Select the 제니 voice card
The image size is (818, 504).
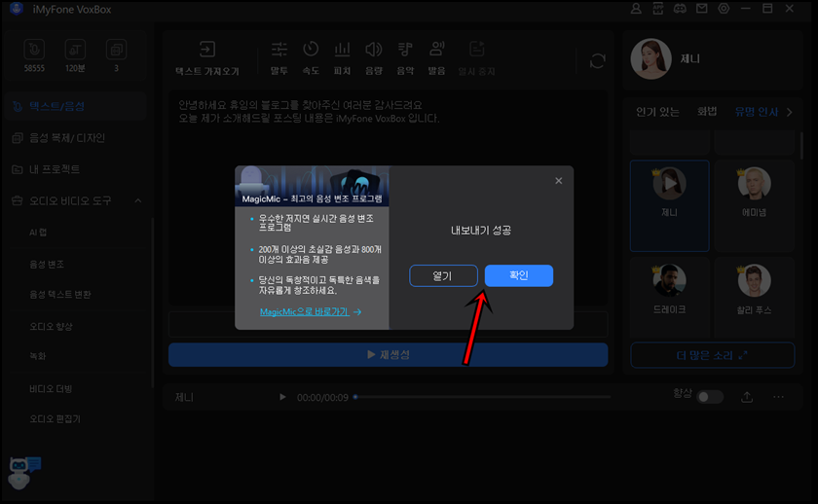tap(669, 206)
